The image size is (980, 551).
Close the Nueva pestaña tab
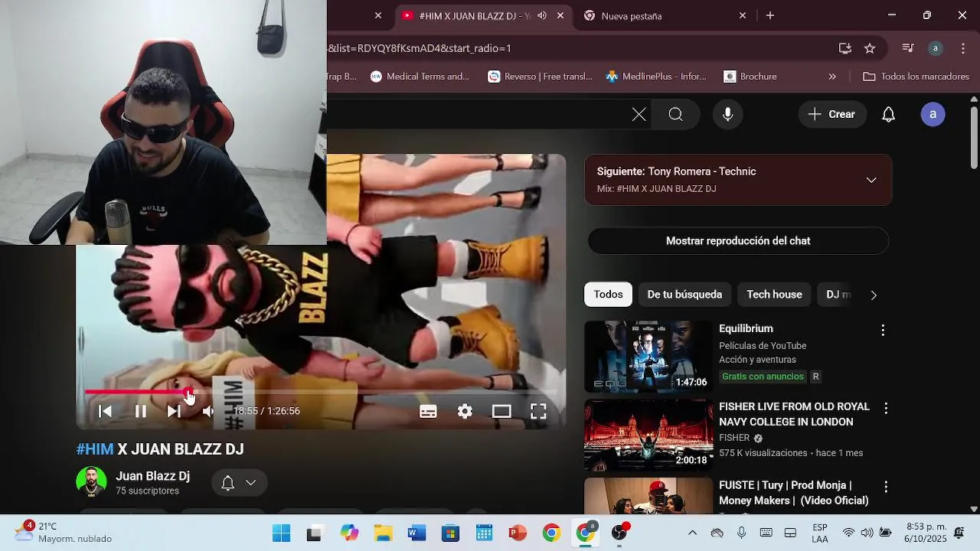742,16
